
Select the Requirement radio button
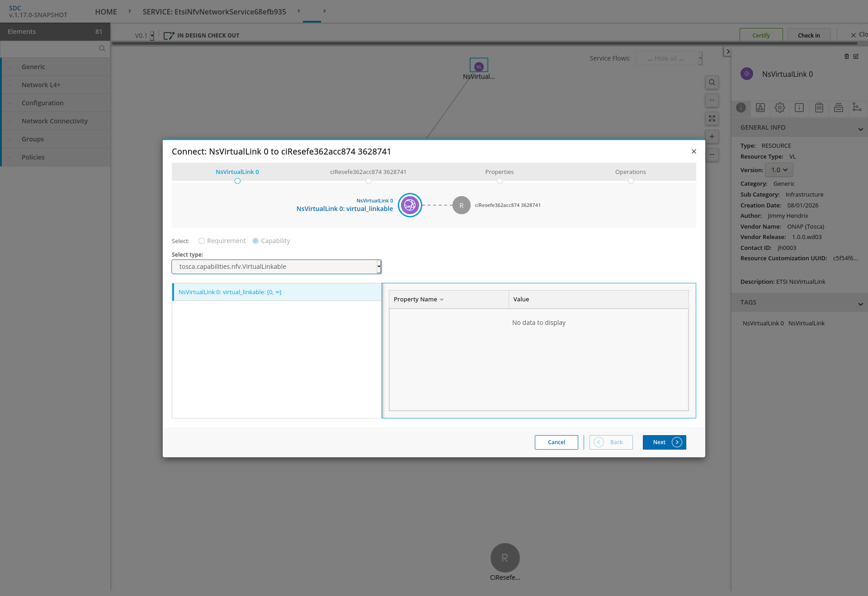pyautogui.click(x=202, y=241)
